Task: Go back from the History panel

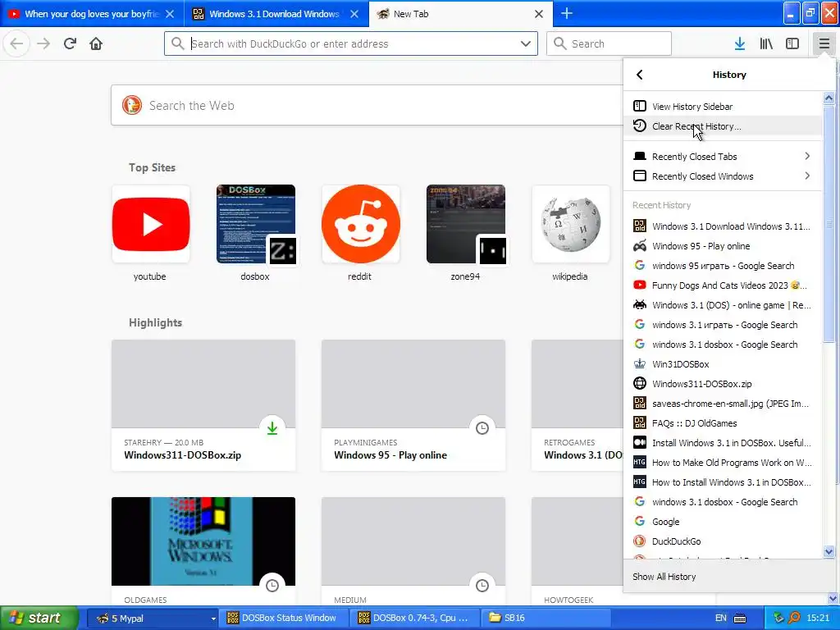Action: [x=640, y=75]
